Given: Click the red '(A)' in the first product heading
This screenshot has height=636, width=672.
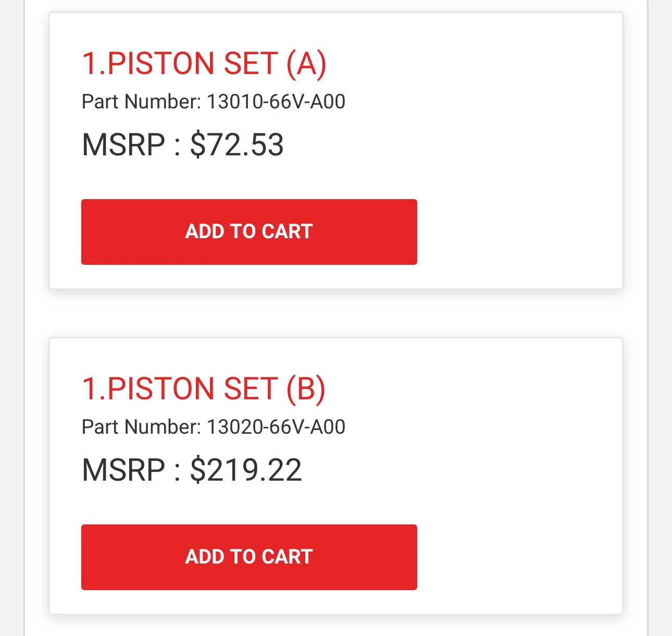Looking at the screenshot, I should point(306,64).
